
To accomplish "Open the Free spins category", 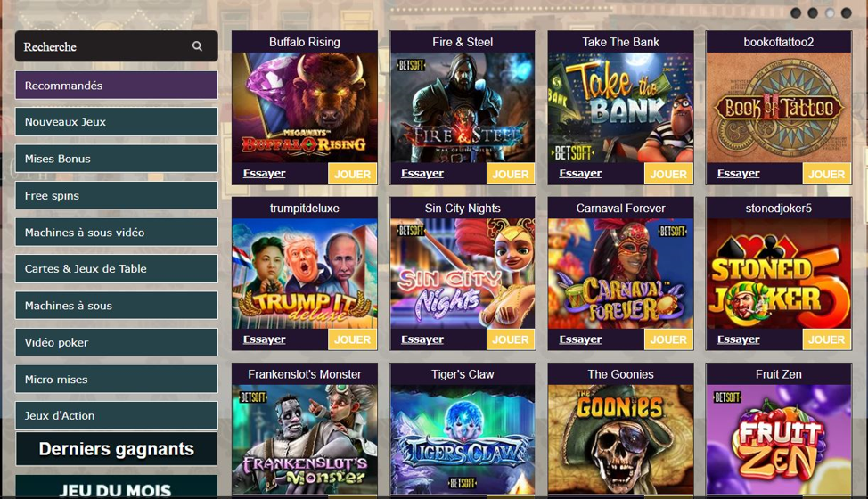I will pos(116,195).
